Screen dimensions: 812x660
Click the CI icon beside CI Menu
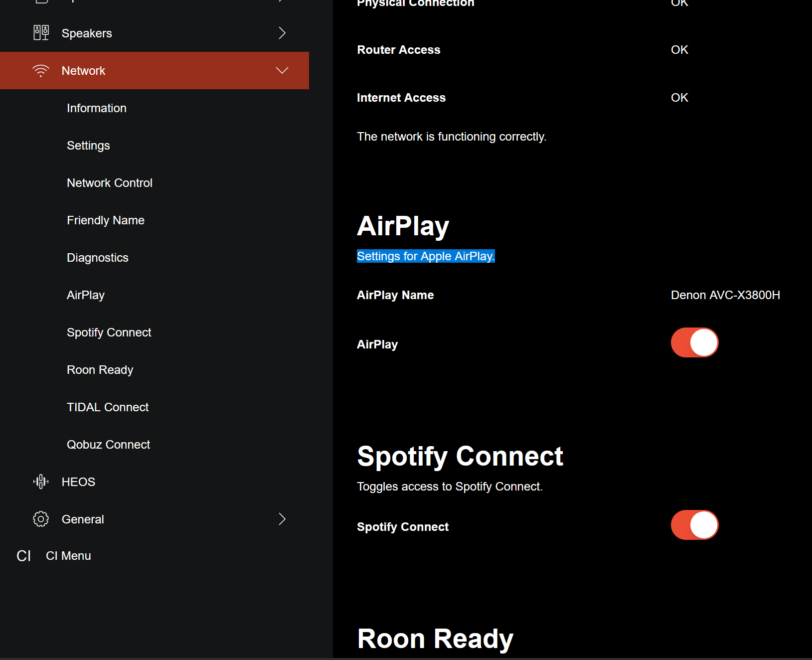coord(24,556)
